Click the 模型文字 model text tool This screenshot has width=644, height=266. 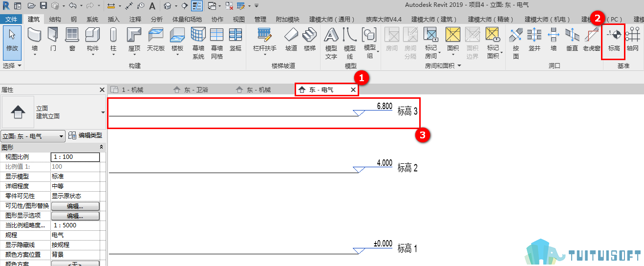click(x=331, y=43)
